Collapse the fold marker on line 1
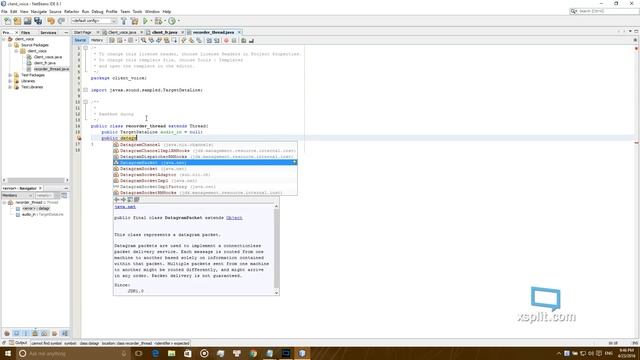640x360 pixels. pos(85,48)
